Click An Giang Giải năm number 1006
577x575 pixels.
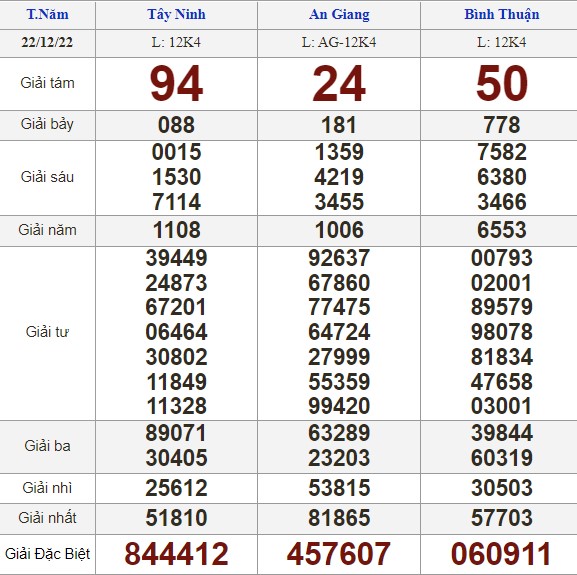click(339, 230)
